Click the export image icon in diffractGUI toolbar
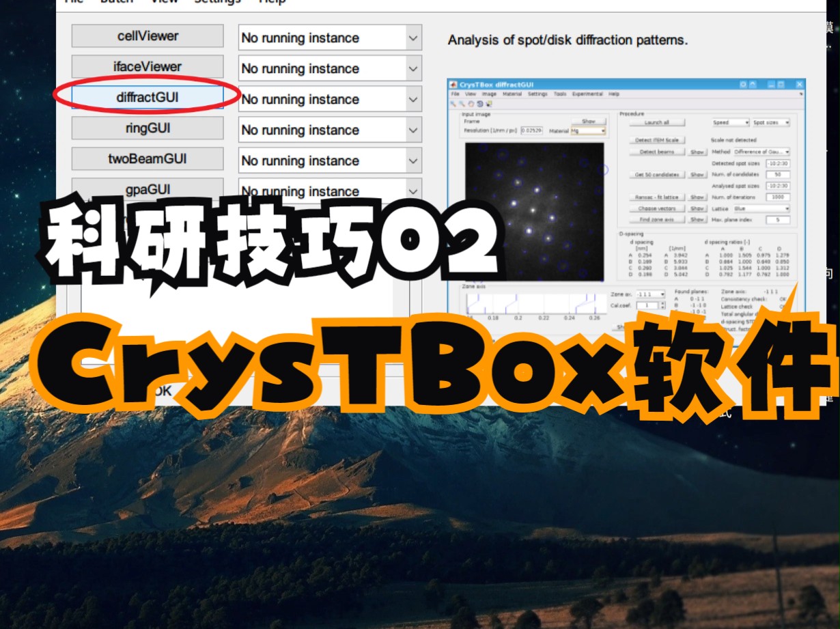The image size is (840, 629). tap(489, 104)
